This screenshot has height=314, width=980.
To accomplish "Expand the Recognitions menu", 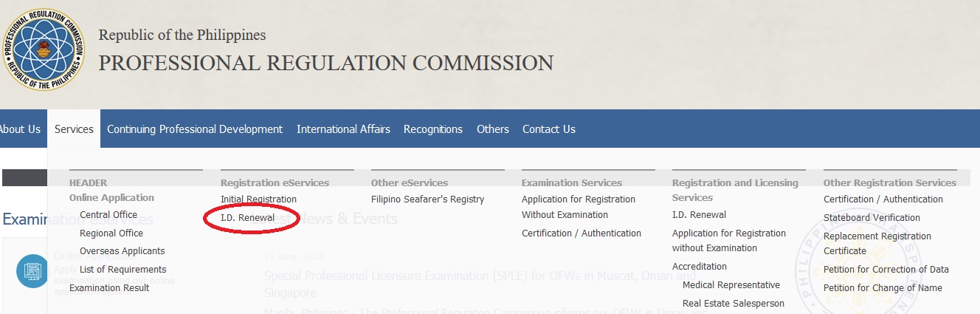I will [433, 129].
